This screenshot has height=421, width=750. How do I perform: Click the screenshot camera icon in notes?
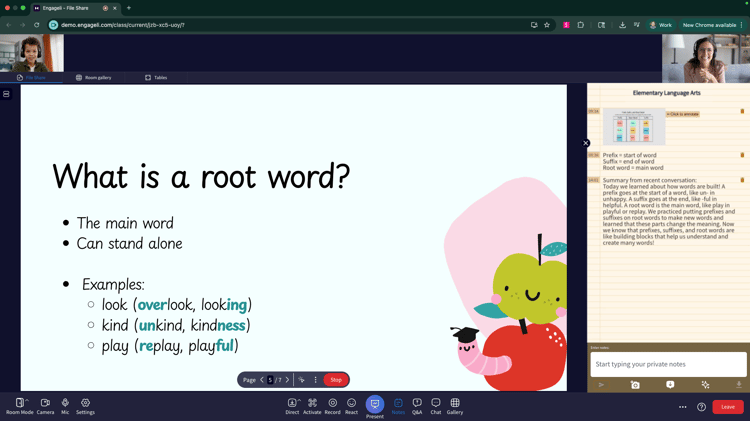click(635, 385)
